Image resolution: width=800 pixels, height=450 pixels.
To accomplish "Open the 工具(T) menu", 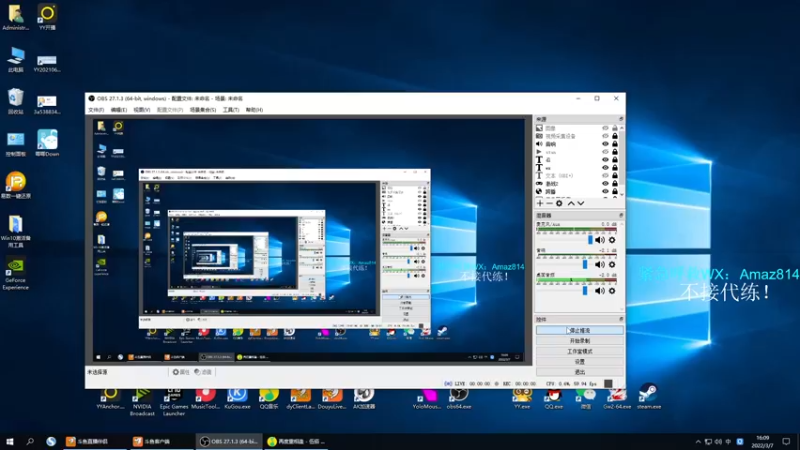I will point(231,110).
